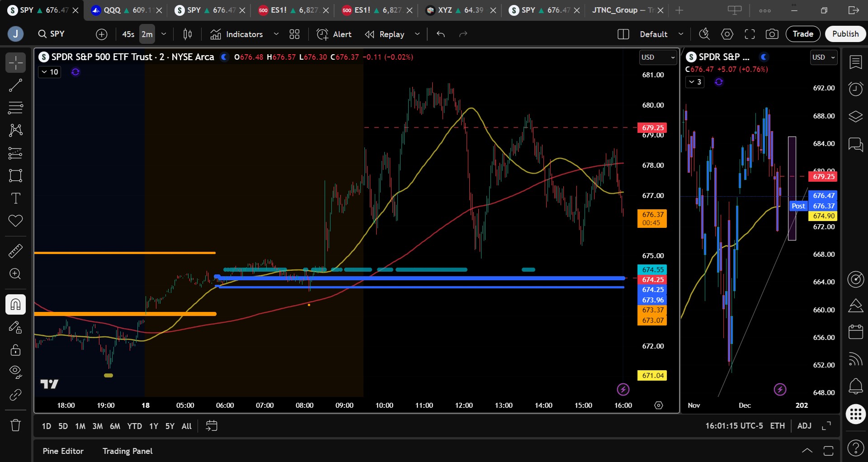Image resolution: width=868 pixels, height=462 pixels.
Task: Select the 45s interval
Action: click(x=128, y=34)
